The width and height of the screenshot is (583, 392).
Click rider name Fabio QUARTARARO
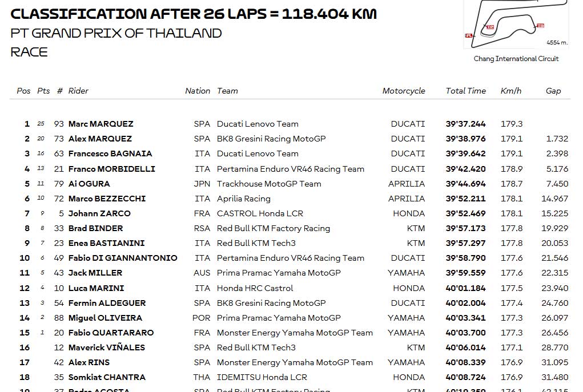tap(111, 333)
